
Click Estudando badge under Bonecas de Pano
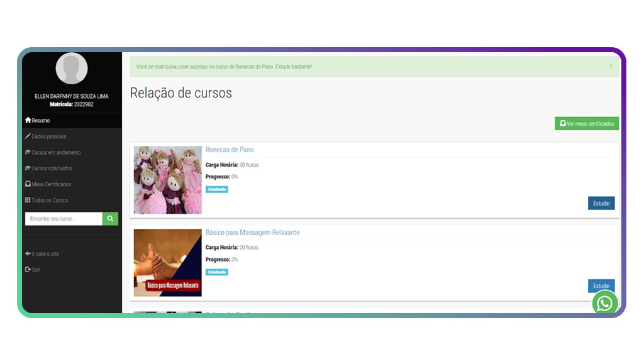pyautogui.click(x=217, y=189)
